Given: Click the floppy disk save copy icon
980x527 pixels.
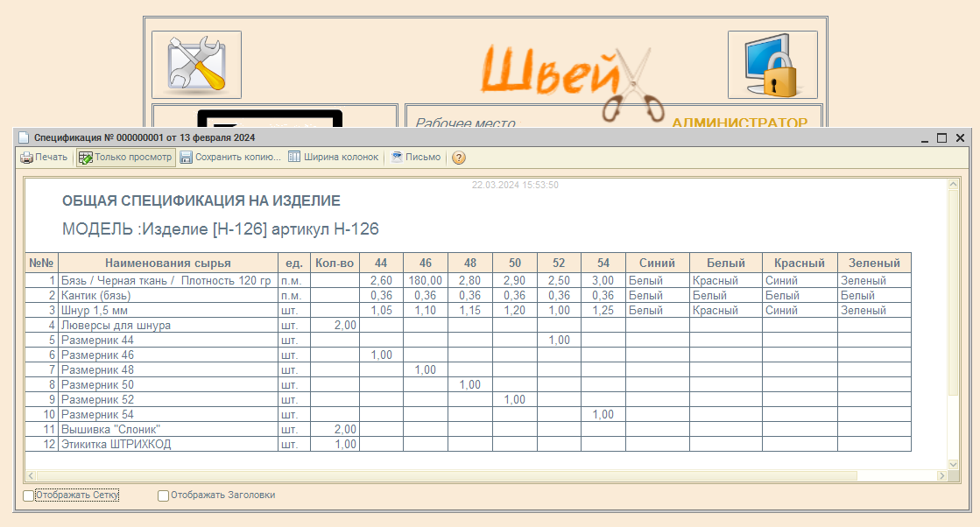Looking at the screenshot, I should (x=187, y=158).
